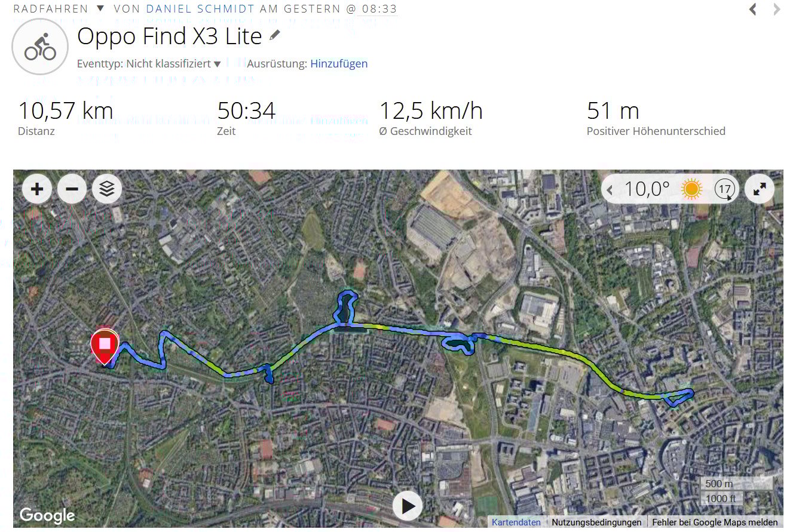Click the wind speed 17 indicator

(724, 190)
